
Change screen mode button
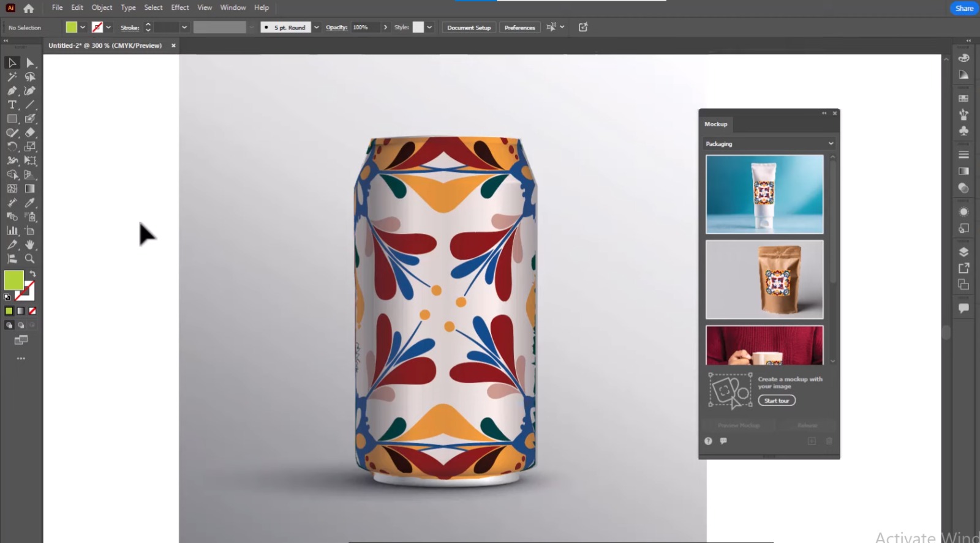21,340
